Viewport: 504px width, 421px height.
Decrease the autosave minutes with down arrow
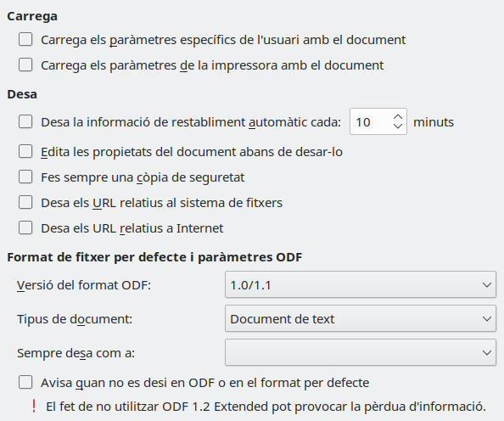[x=398, y=126]
